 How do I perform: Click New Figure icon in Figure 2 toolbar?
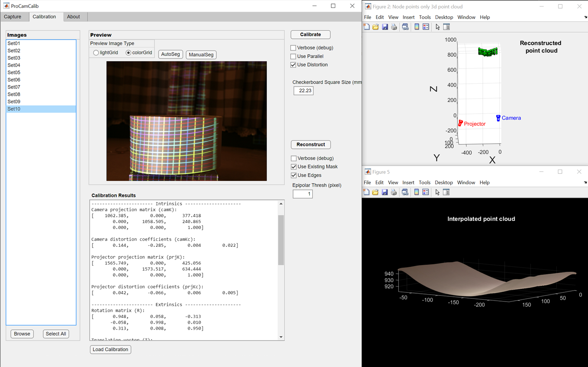coord(367,27)
